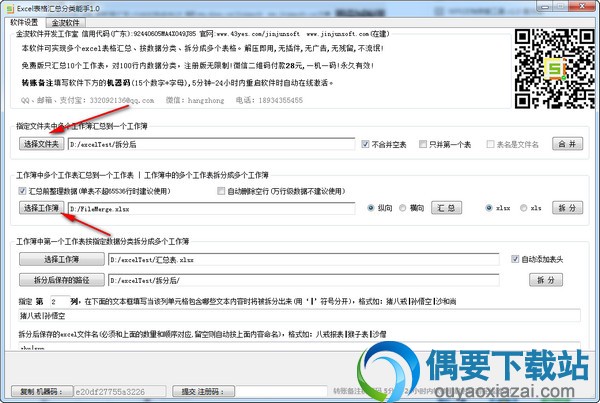Click the WeChat ID text hangzhong
The width and height of the screenshot is (600, 403).
click(x=206, y=100)
